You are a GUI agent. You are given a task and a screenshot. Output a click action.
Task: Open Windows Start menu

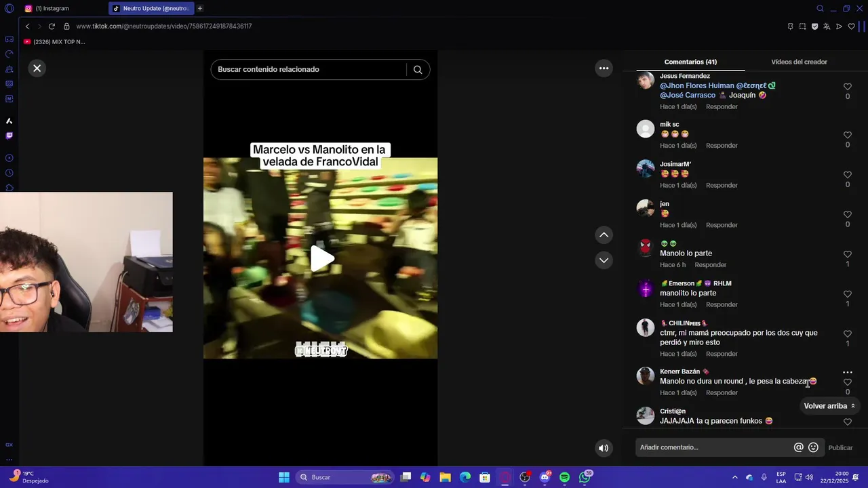(x=284, y=477)
